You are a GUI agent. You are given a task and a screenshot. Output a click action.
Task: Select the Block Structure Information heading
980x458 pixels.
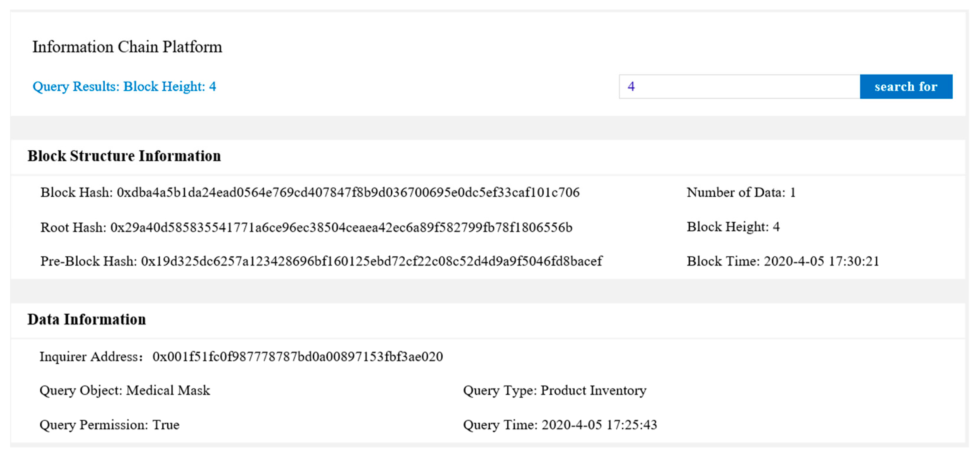(124, 156)
